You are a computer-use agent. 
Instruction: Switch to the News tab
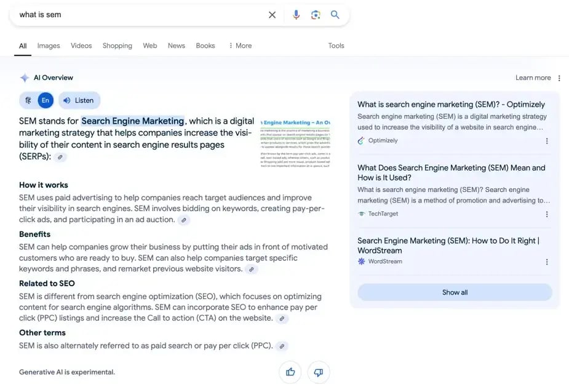click(x=177, y=46)
